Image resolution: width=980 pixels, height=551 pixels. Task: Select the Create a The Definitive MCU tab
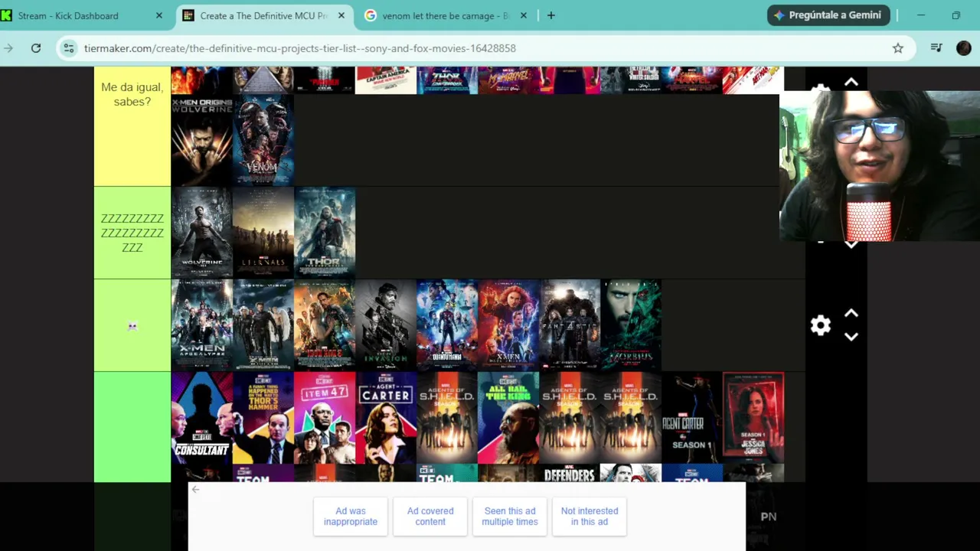[266, 15]
